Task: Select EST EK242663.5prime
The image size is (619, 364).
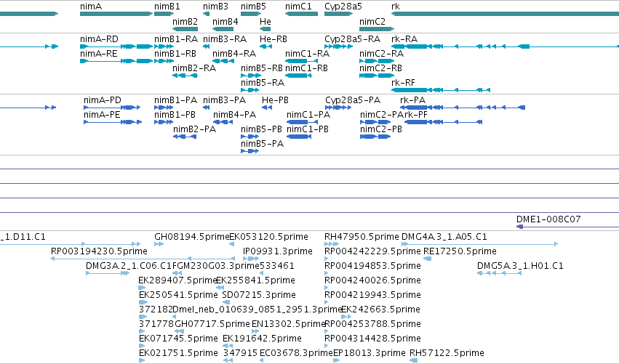Action: point(380,310)
